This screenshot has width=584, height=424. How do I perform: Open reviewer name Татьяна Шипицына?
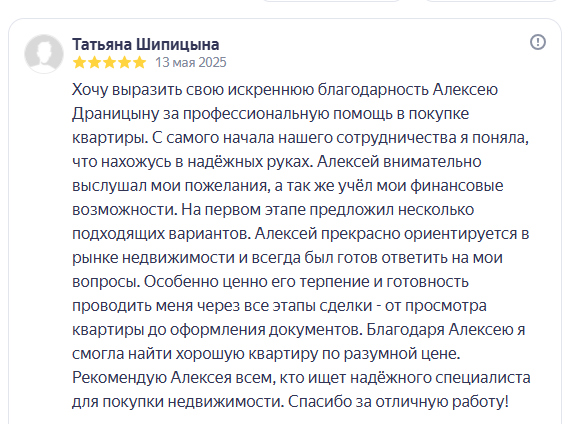click(x=146, y=44)
